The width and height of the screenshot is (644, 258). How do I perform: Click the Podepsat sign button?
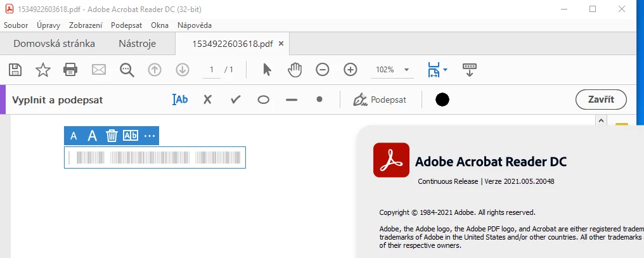(380, 100)
